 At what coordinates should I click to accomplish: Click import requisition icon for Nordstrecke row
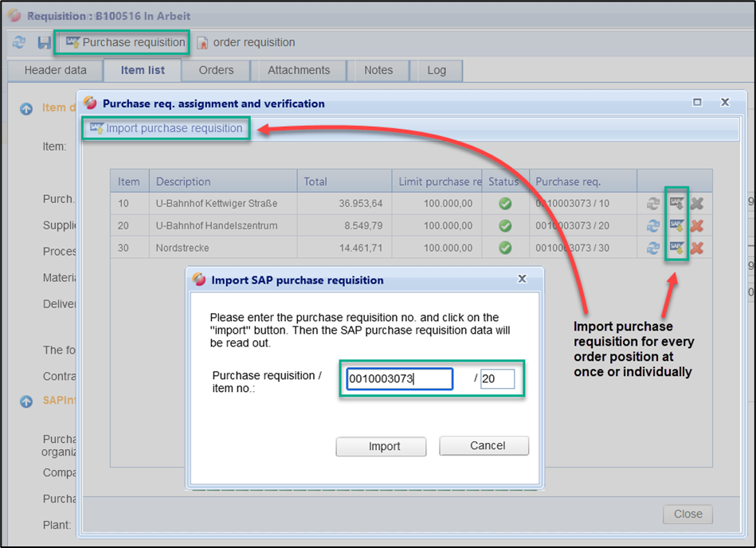(x=676, y=248)
